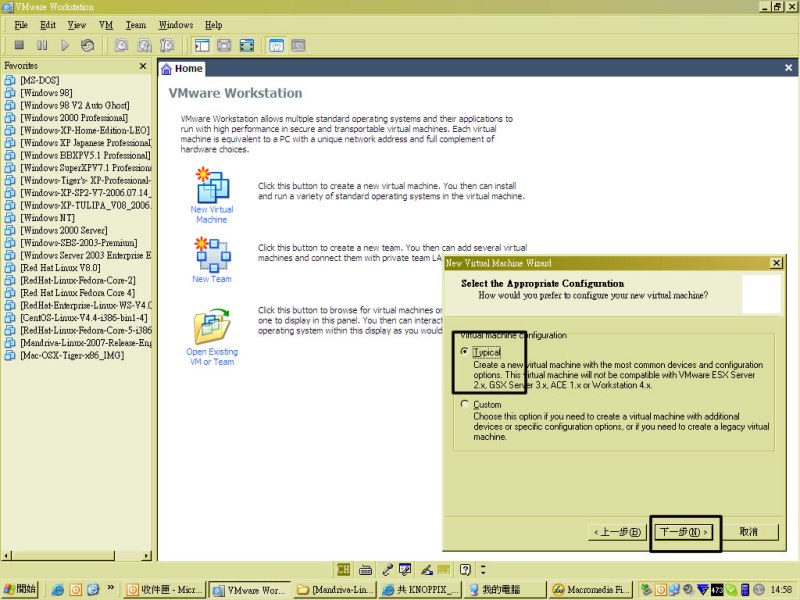Open the Windows menu
This screenshot has height=600, width=800.
click(x=176, y=25)
